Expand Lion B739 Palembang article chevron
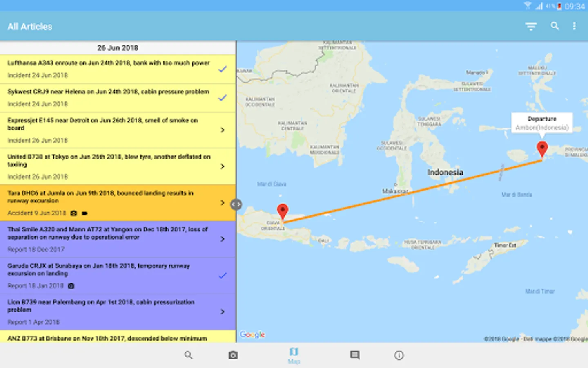 click(x=223, y=312)
